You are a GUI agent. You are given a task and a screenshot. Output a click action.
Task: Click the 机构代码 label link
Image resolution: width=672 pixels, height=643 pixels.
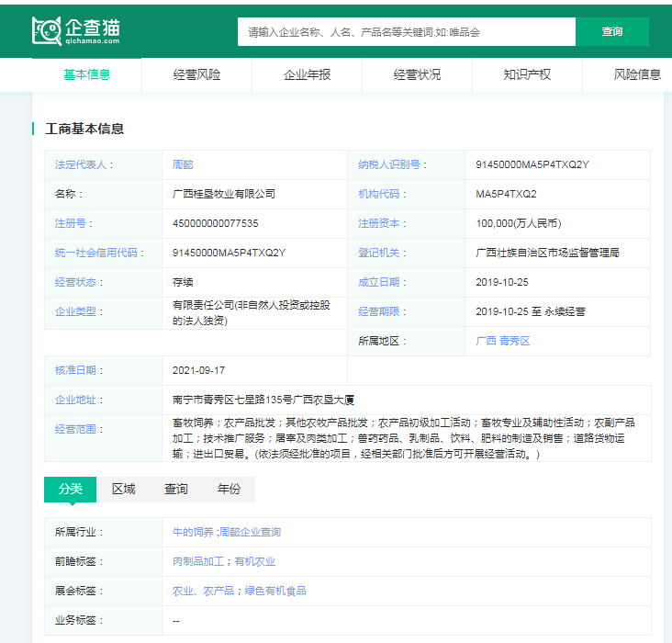(x=379, y=194)
